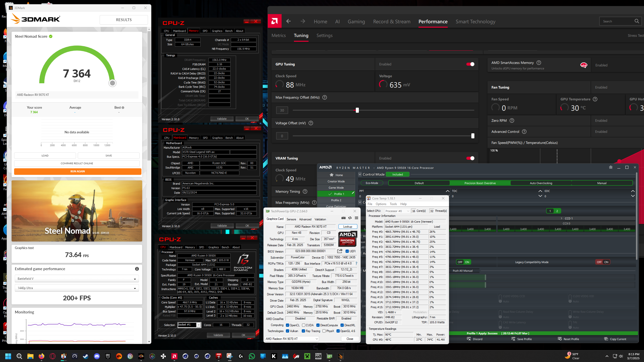Switch Legacy Compatibility Mode to ON
The width and height of the screenshot is (644, 362).
click(x=606, y=262)
